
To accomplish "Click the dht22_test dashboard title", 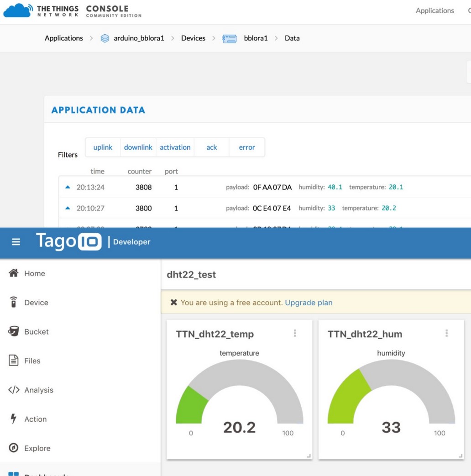I will [x=191, y=274].
